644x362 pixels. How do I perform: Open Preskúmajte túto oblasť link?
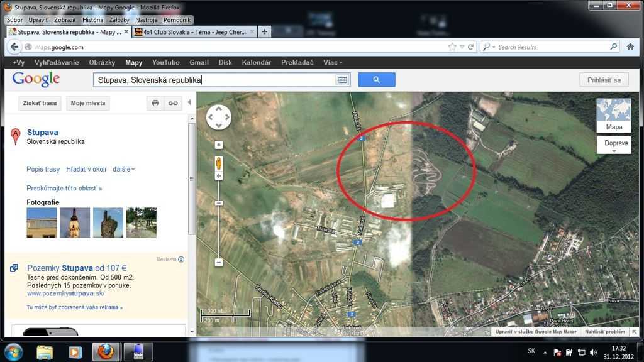64,189
